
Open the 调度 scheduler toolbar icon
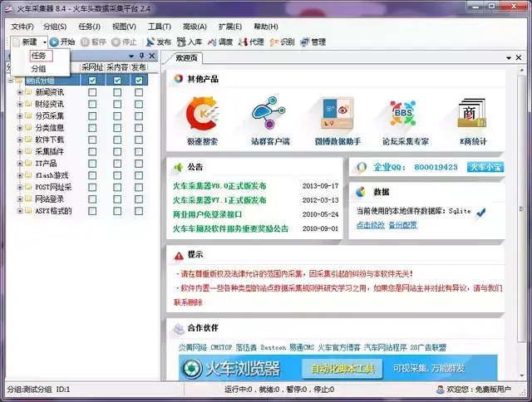(x=212, y=42)
